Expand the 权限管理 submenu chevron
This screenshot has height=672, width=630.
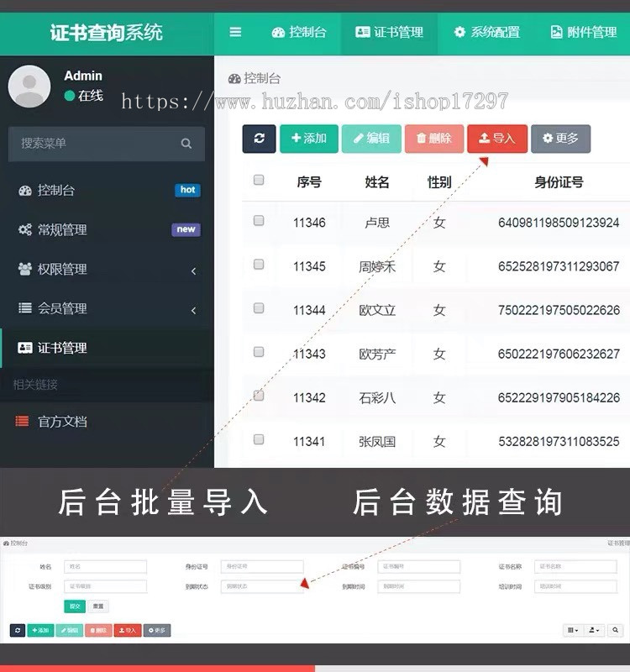tap(194, 270)
